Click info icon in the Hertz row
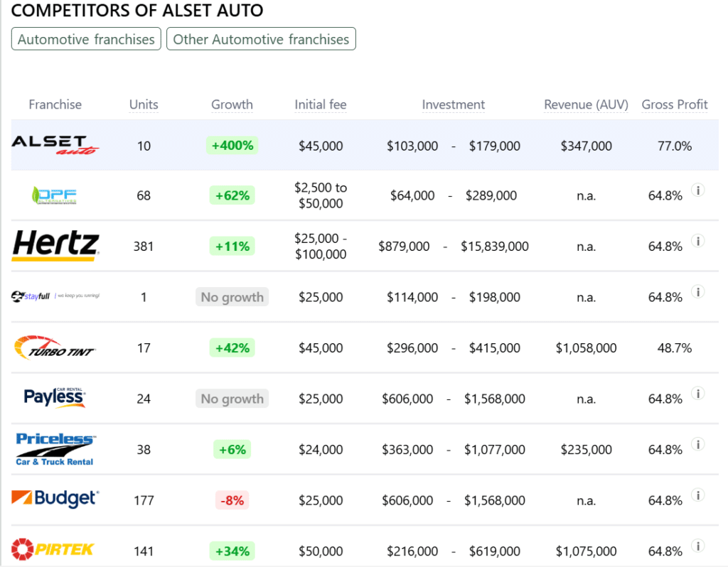The image size is (728, 567). tap(698, 241)
